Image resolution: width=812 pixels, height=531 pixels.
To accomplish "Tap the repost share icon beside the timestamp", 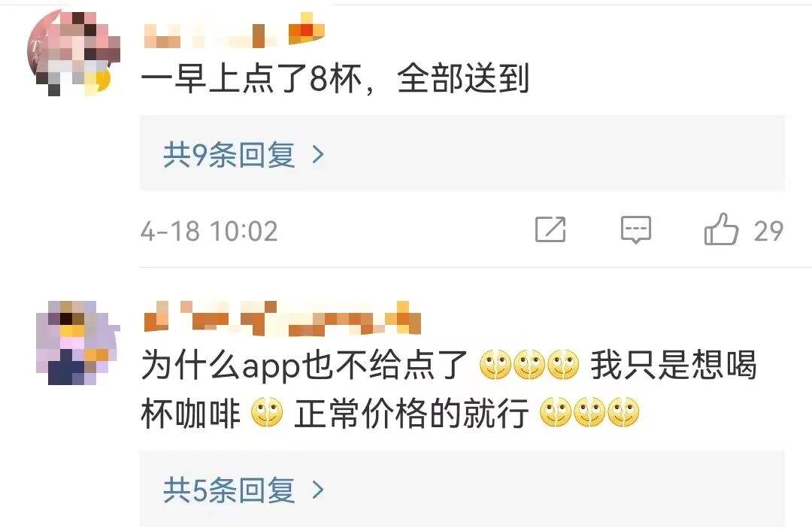I will point(550,229).
